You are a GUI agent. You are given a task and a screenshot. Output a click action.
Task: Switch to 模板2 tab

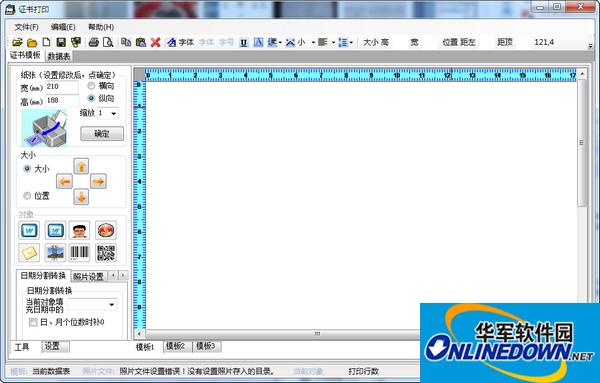[x=176, y=346]
